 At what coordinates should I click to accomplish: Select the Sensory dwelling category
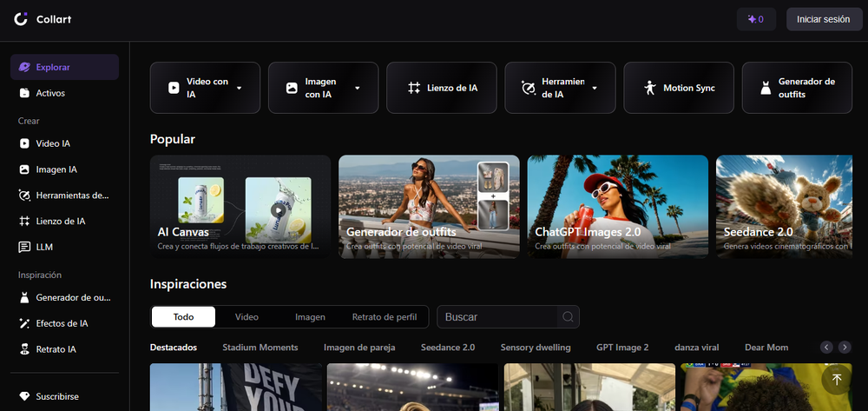[x=536, y=348]
